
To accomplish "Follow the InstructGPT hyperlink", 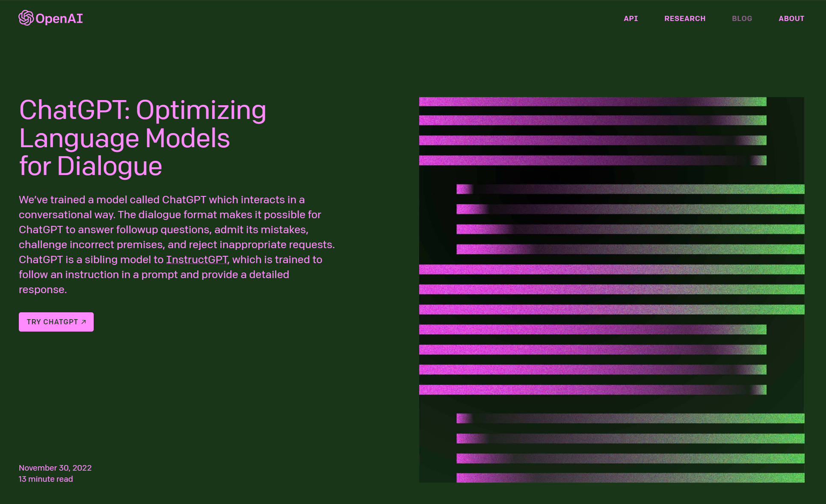I will [197, 260].
